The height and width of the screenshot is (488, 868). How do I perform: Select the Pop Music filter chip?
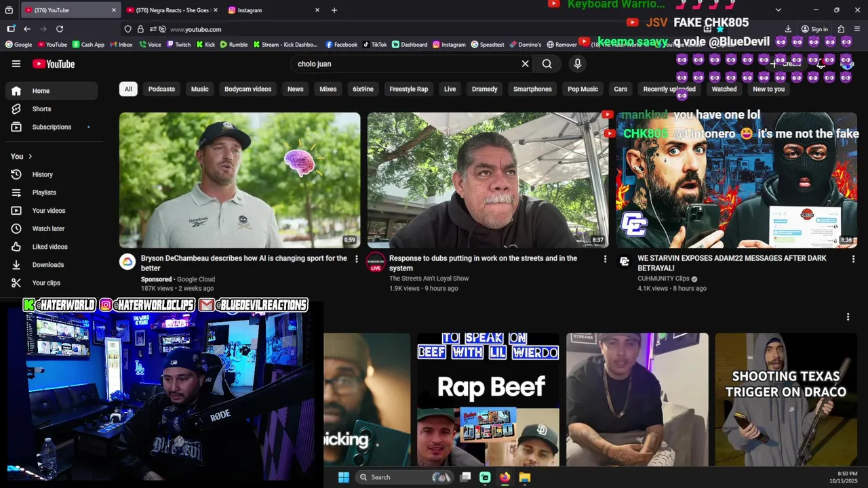(583, 89)
